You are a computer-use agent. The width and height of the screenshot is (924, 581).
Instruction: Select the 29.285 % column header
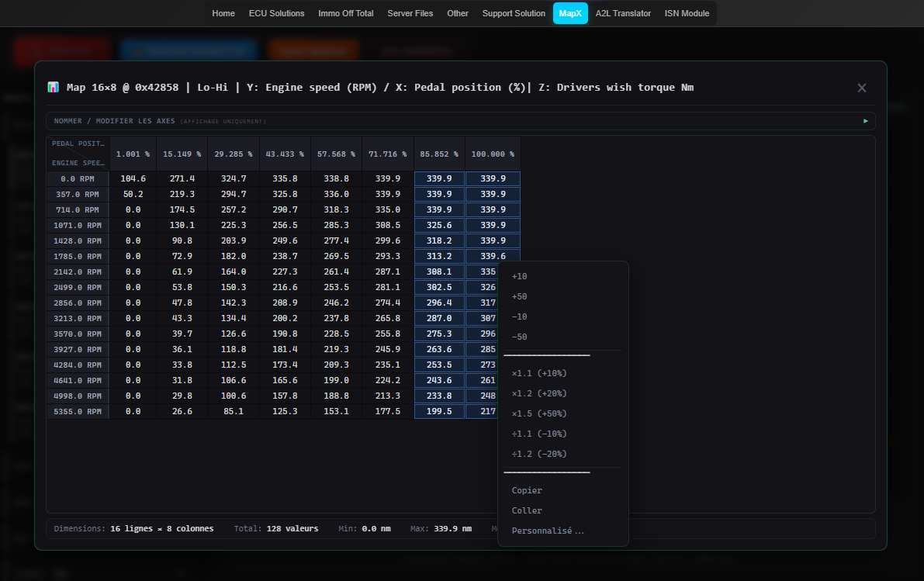coord(234,154)
